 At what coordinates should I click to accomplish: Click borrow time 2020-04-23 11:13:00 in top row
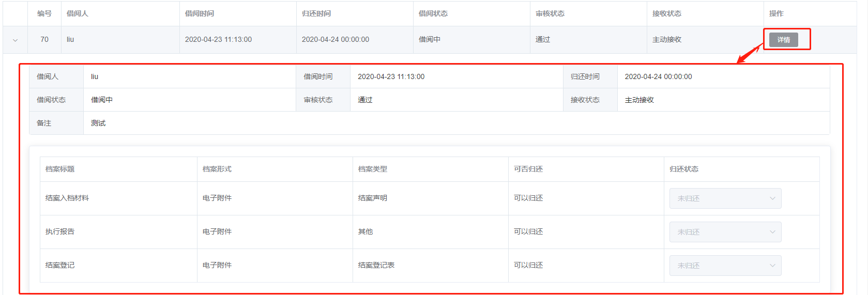tap(218, 39)
